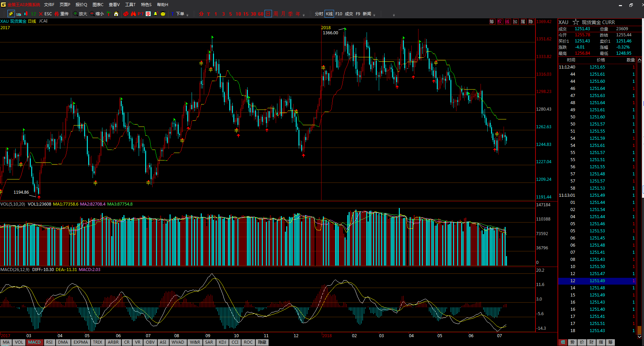Viewport: 644px width, 346px height.
Task: Open the 文件F menu
Action: tap(49, 4)
